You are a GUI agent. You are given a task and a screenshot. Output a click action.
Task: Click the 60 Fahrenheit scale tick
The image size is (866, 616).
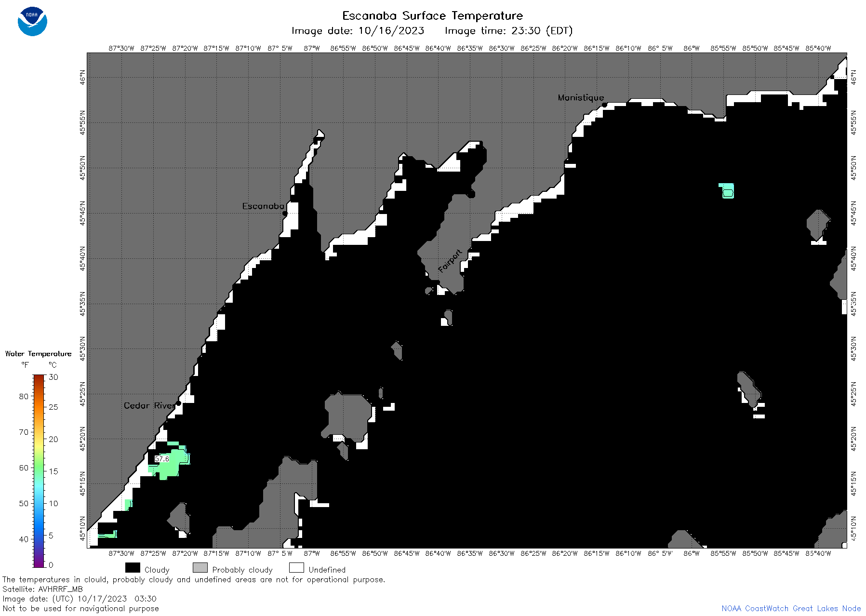(x=24, y=468)
